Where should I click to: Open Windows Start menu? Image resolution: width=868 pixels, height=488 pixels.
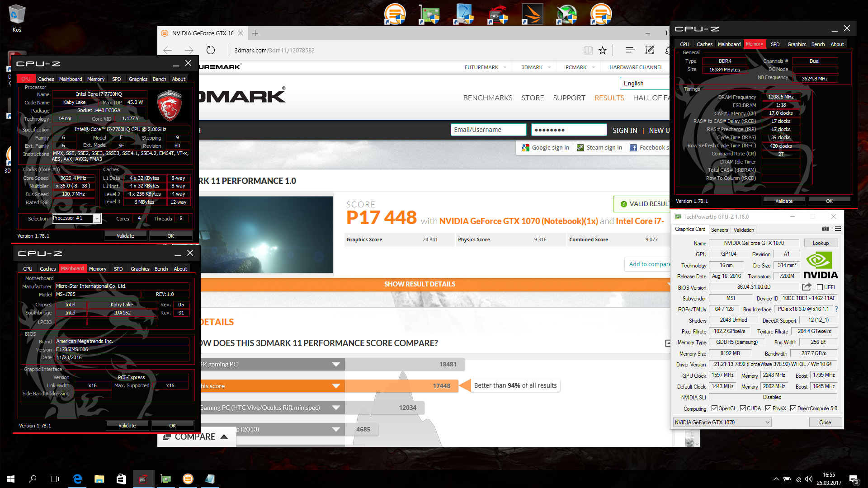click(x=11, y=479)
